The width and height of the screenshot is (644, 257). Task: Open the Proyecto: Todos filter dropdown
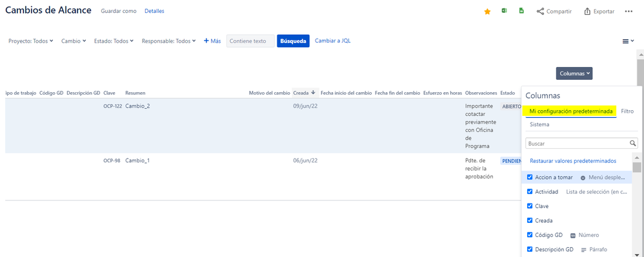click(x=31, y=41)
